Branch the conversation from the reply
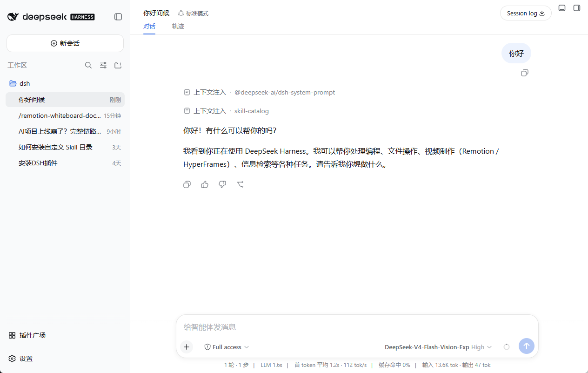Viewport: 588px width, 373px height. coord(240,184)
